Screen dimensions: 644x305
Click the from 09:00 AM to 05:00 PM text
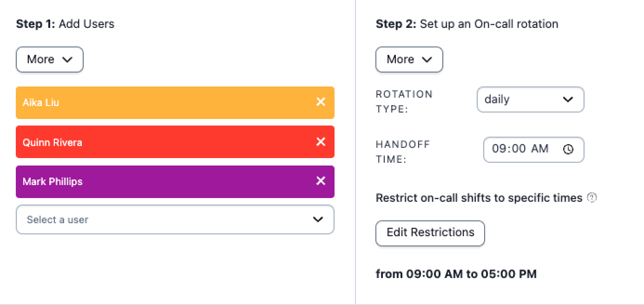[456, 274]
